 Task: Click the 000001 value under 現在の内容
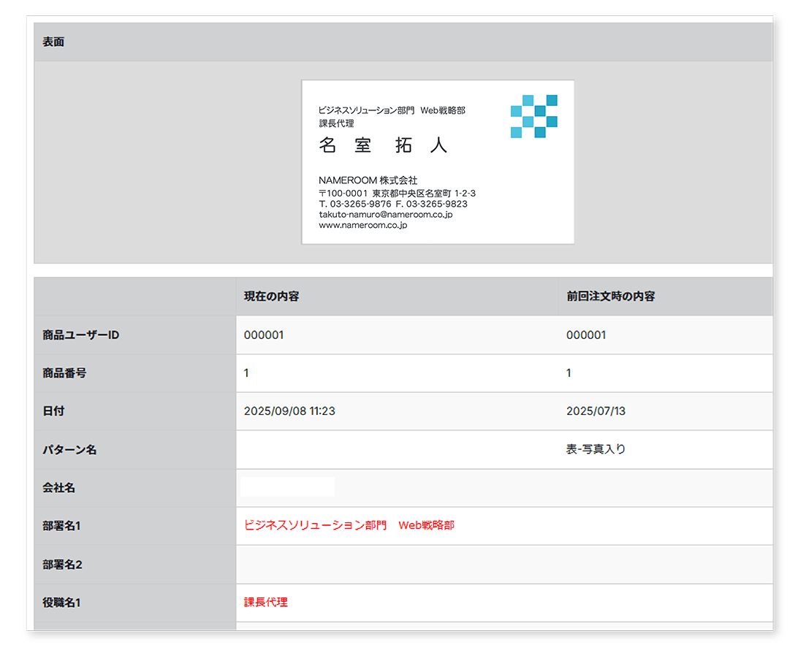[264, 335]
